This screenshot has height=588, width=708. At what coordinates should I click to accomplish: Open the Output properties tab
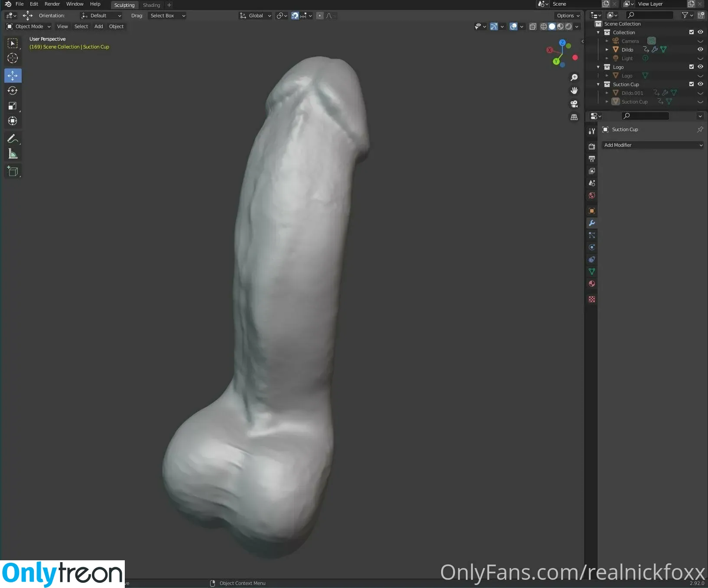[x=591, y=158]
